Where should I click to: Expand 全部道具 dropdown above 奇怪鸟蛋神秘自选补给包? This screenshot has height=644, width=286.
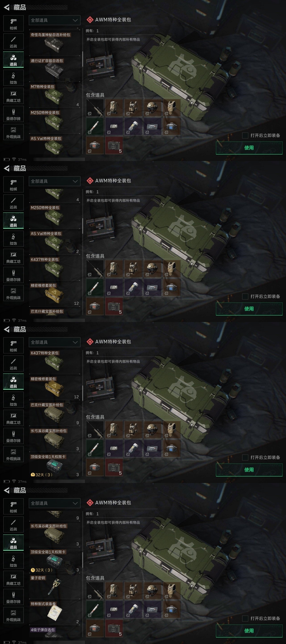(55, 20)
